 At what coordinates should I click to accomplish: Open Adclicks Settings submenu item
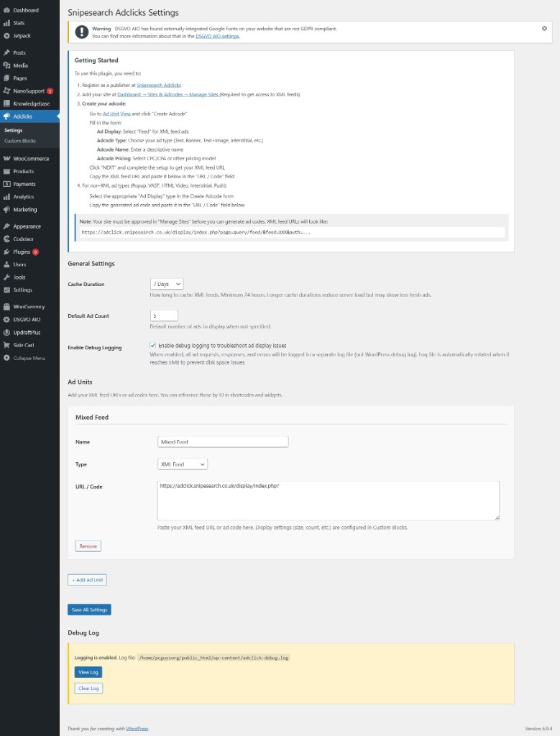click(13, 130)
